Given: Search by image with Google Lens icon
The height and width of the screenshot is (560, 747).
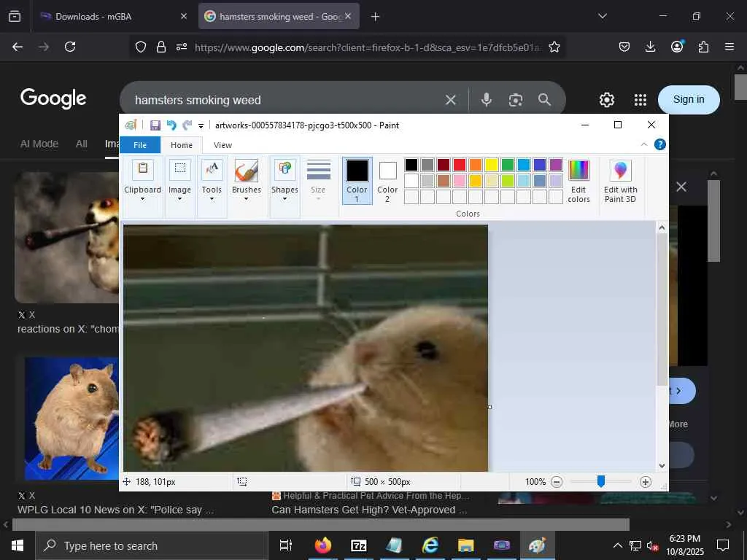Looking at the screenshot, I should (x=516, y=100).
